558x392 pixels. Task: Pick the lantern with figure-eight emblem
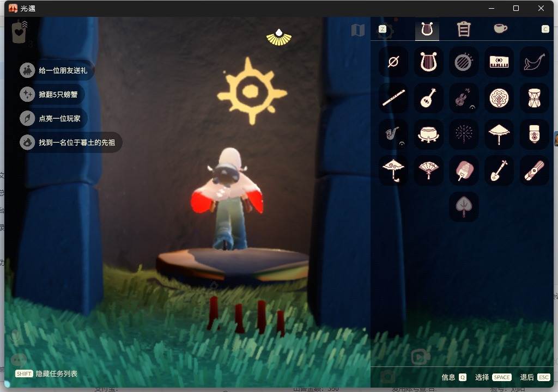(534, 134)
